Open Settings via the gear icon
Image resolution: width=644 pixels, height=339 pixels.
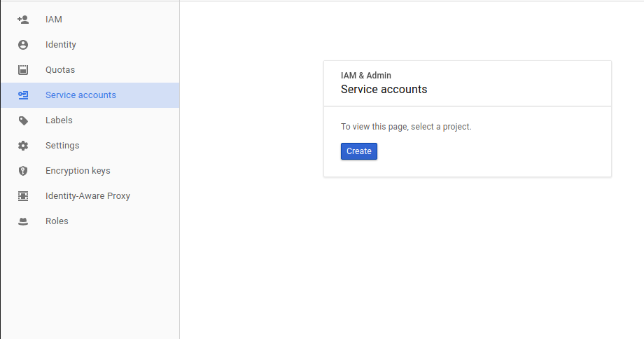tap(23, 146)
